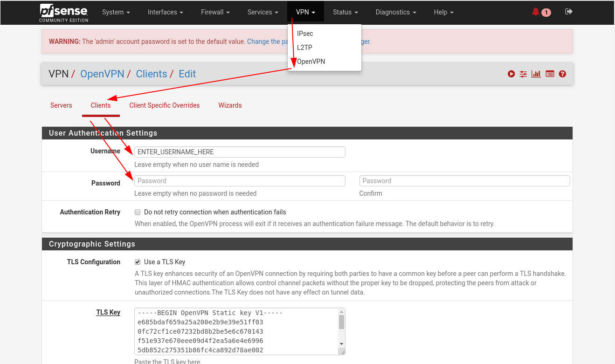The height and width of the screenshot is (364, 615).
Task: Click the pfSense logo
Action: coord(63,13)
